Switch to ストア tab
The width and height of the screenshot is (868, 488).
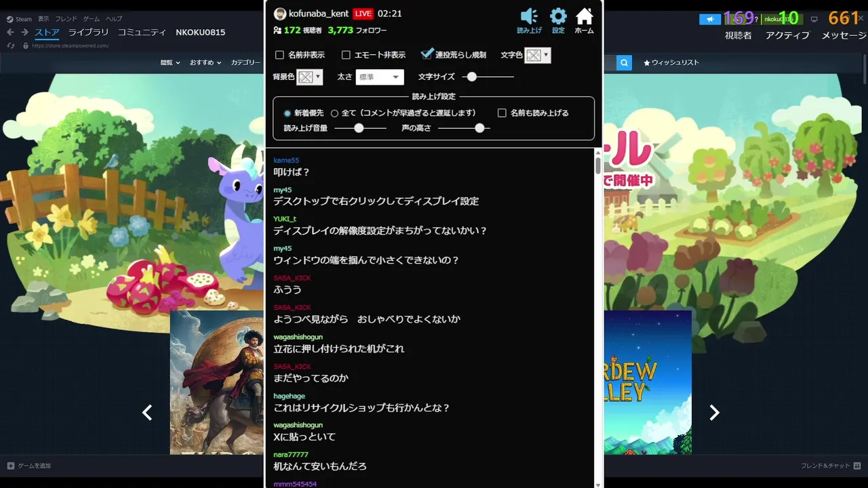[x=47, y=32]
